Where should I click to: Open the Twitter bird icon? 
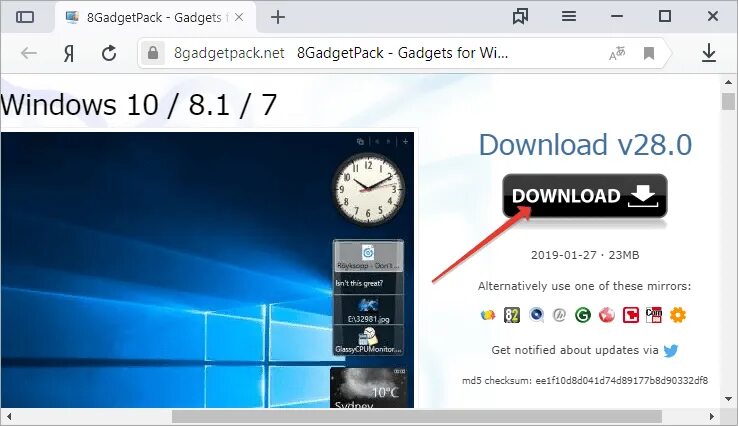(671, 351)
